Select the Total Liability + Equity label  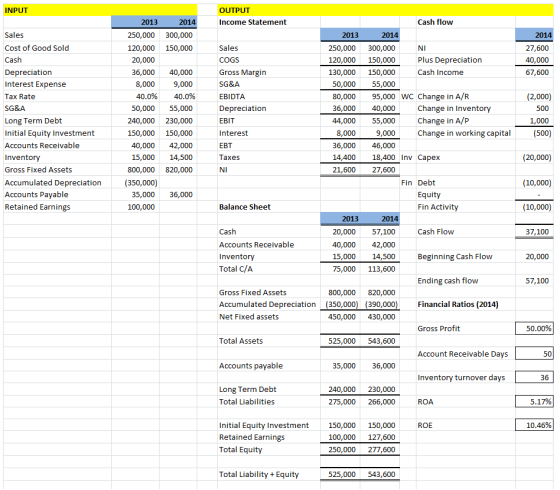click(x=259, y=475)
